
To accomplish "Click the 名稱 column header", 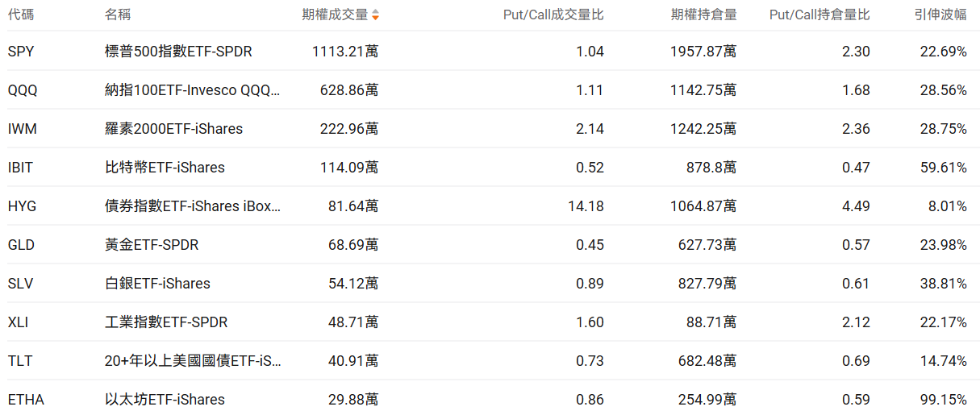I will click(118, 15).
